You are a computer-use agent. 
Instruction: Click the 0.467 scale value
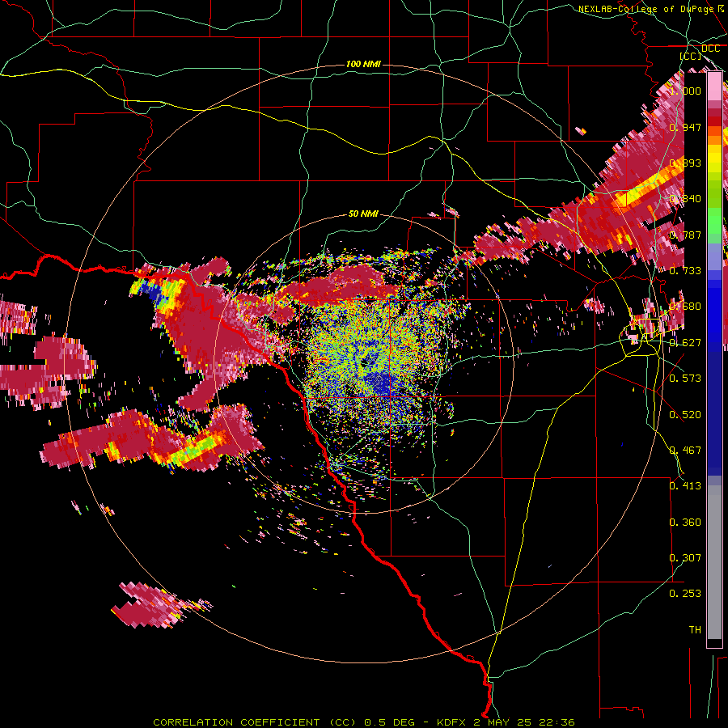685,451
